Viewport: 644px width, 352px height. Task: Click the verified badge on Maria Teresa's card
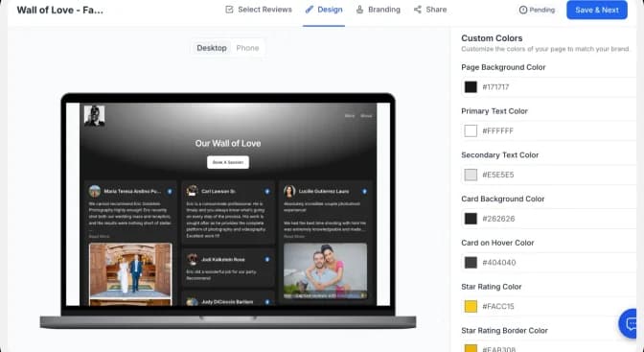tap(170, 192)
